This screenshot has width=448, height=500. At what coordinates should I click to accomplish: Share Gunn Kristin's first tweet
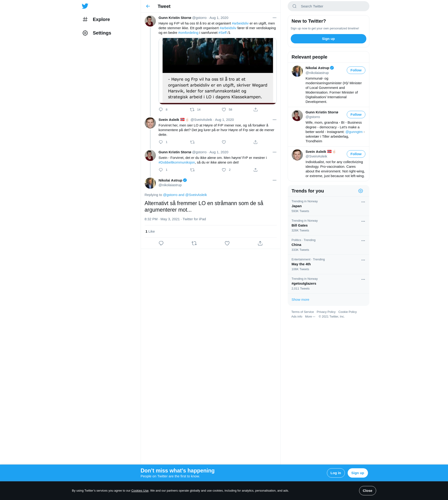click(x=255, y=110)
